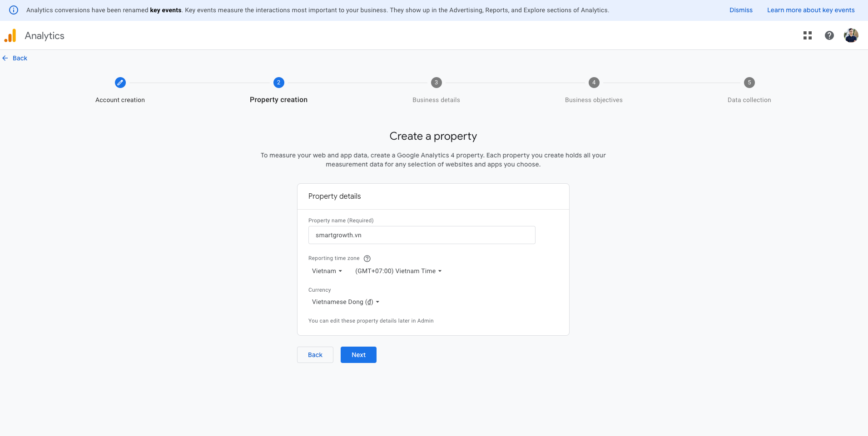Click step 2 Property creation circle
Screen dimensions: 868x436
coord(278,83)
